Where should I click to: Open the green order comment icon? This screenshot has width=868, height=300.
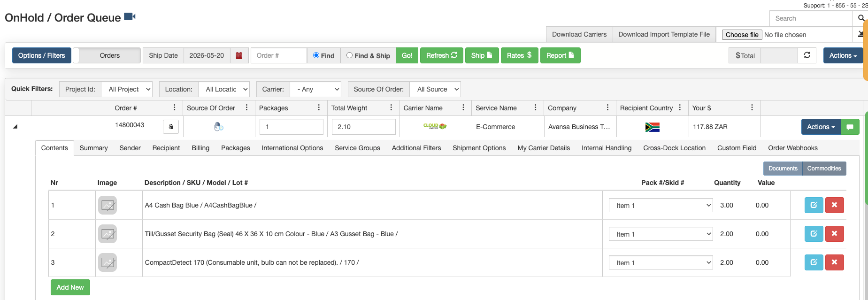pos(850,127)
